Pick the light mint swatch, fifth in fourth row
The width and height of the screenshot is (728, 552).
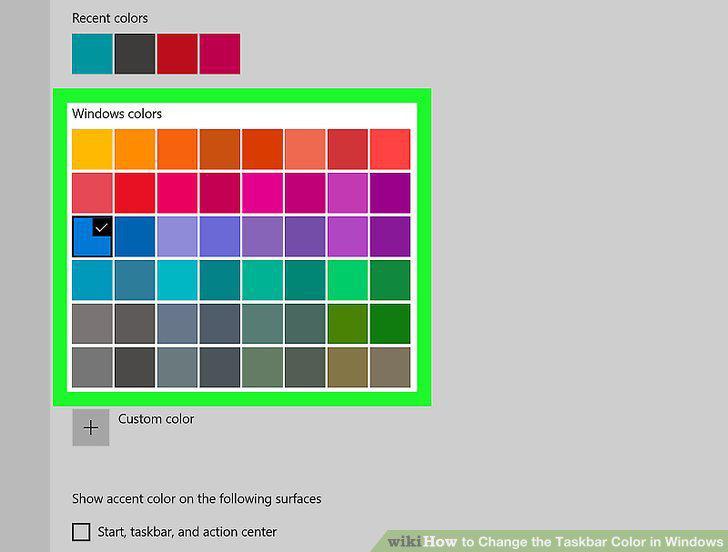coord(262,280)
